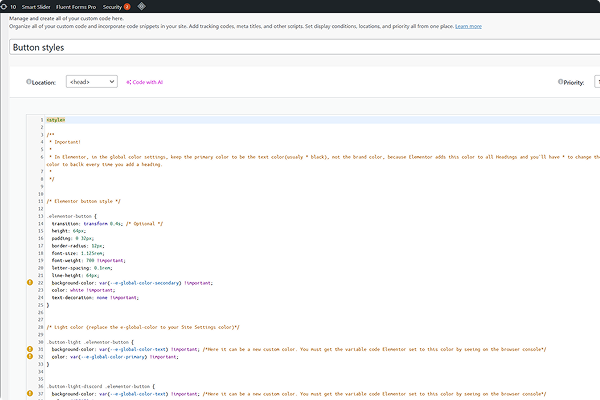
Task: Edit the Button styles title field
Action: tap(300, 47)
